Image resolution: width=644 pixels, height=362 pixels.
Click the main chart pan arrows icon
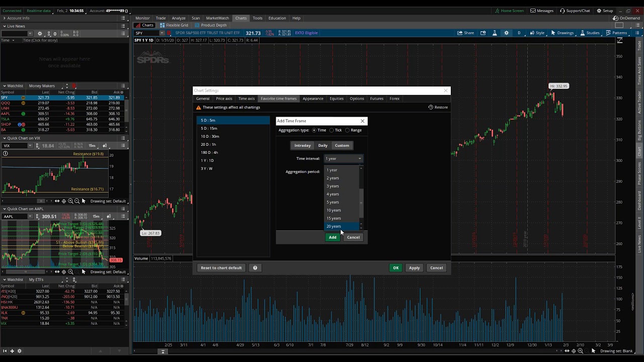tap(567, 351)
